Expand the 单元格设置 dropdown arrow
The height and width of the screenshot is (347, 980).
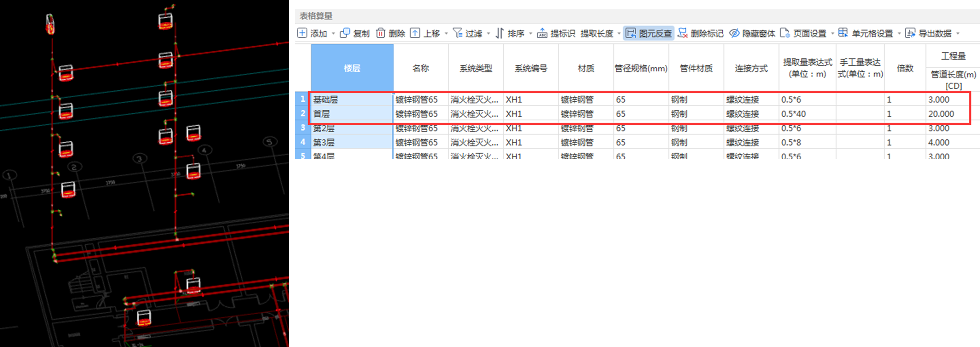[x=899, y=34]
